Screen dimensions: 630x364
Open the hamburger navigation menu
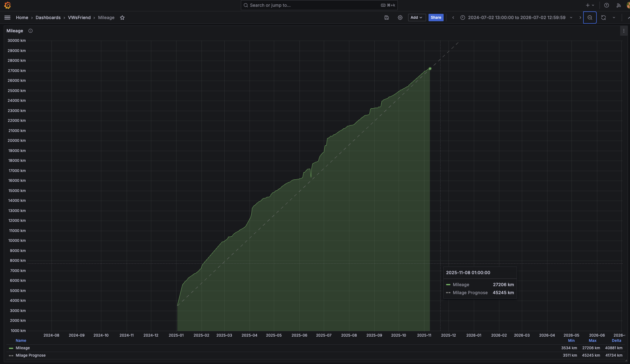[7, 18]
